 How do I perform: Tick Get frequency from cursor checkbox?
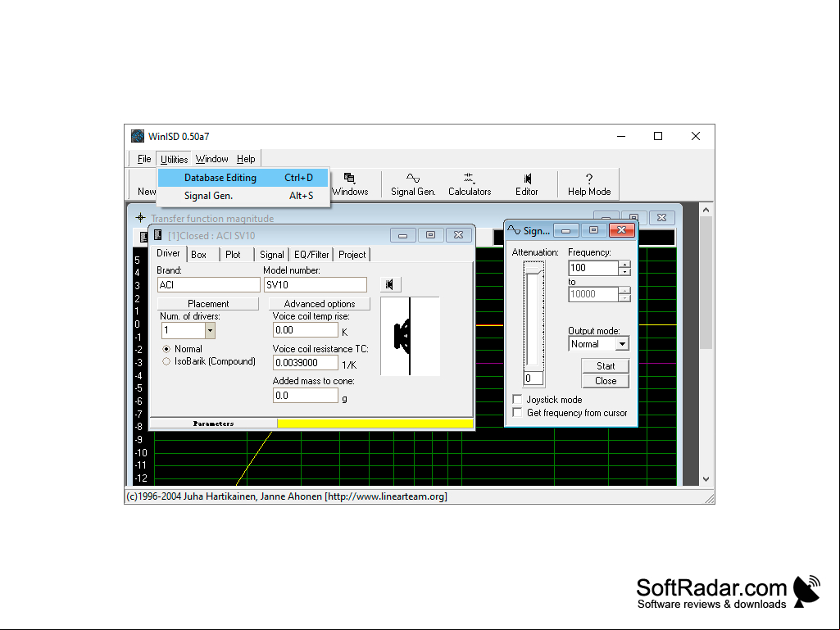pos(517,413)
